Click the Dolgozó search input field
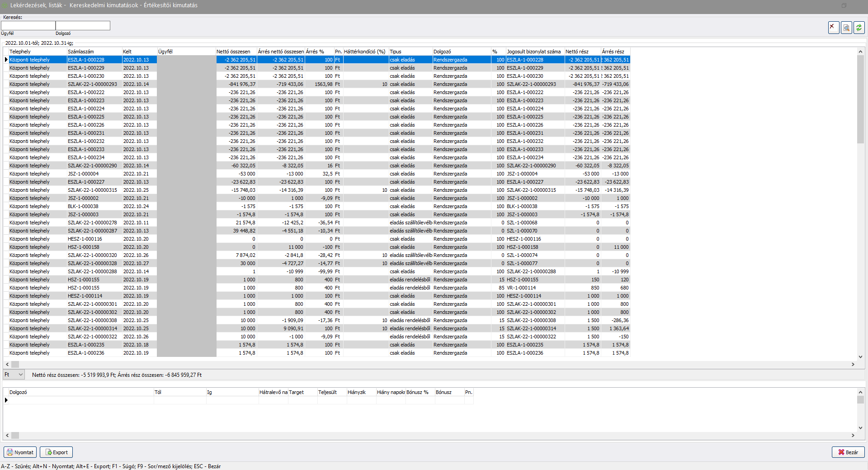The image size is (868, 470). point(83,26)
